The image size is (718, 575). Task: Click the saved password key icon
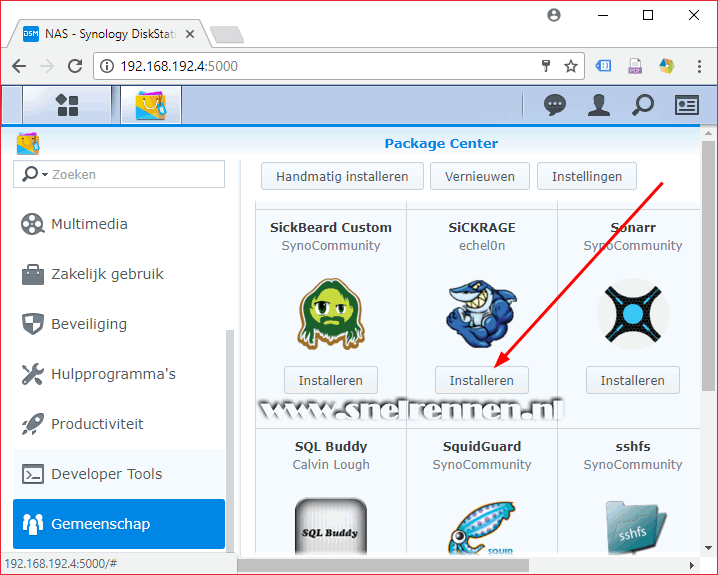click(x=545, y=66)
